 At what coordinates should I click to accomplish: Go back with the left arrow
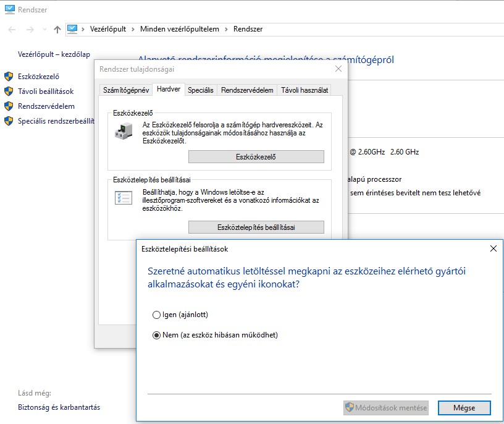tap(12, 30)
